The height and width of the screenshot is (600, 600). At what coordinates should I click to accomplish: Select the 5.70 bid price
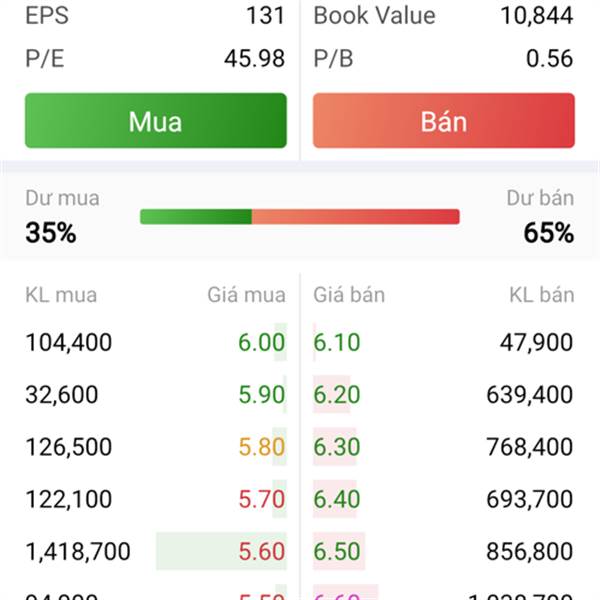(262, 499)
